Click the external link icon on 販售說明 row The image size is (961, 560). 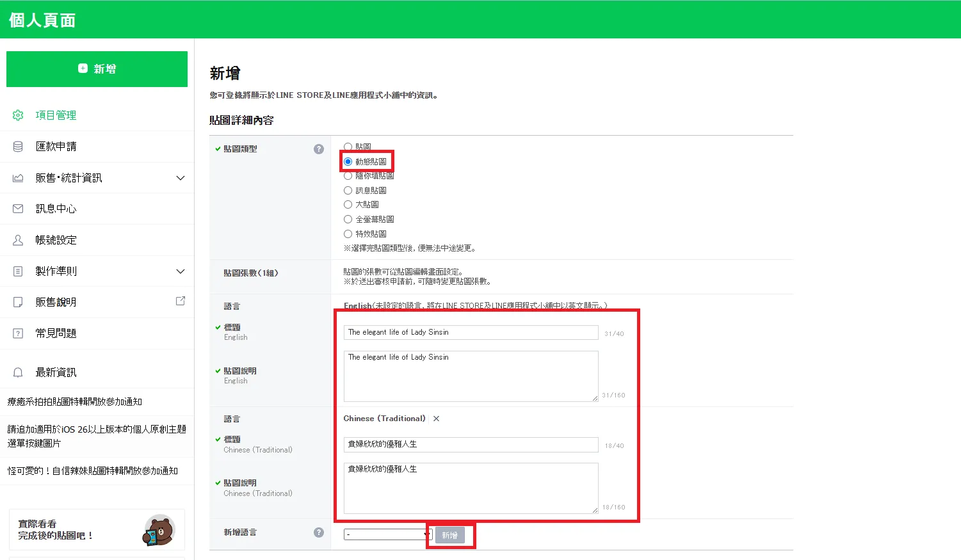[181, 301]
